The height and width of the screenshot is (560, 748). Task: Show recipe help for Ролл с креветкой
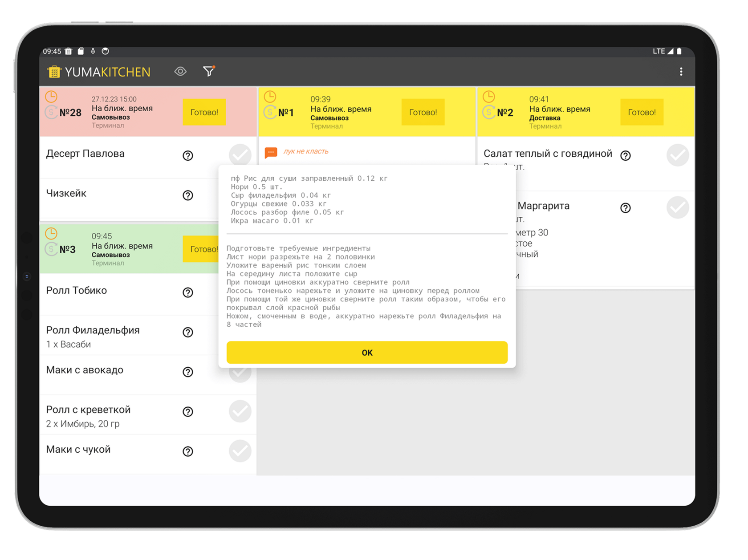(188, 411)
